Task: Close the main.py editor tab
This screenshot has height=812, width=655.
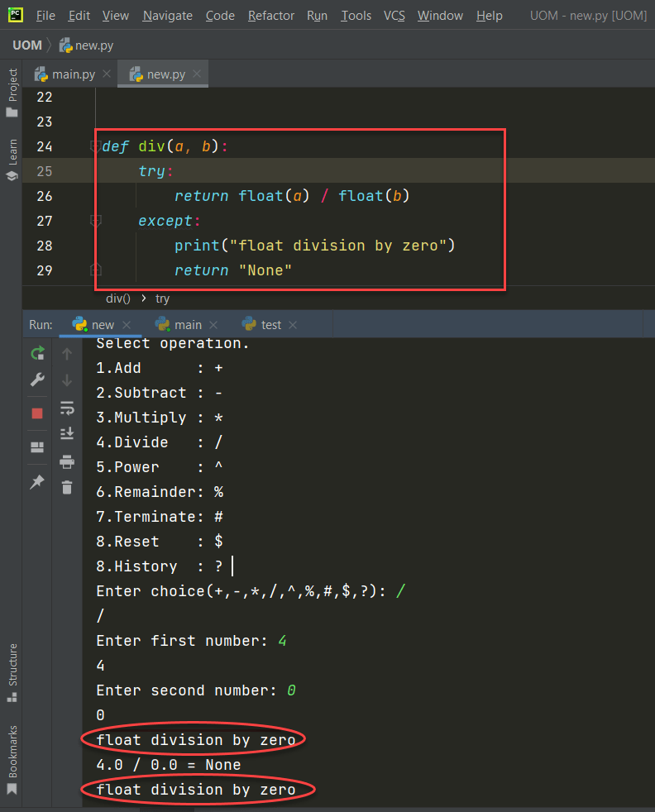Action: [107, 74]
